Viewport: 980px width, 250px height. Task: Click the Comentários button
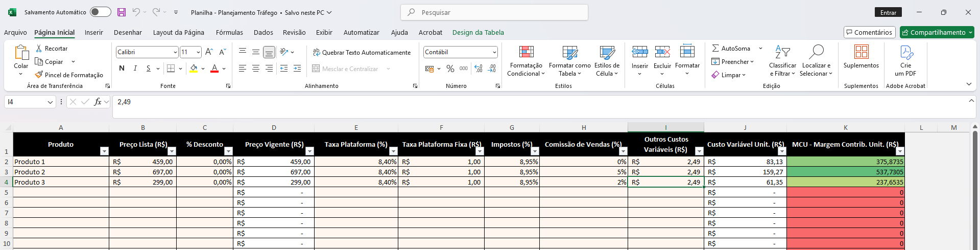(869, 32)
